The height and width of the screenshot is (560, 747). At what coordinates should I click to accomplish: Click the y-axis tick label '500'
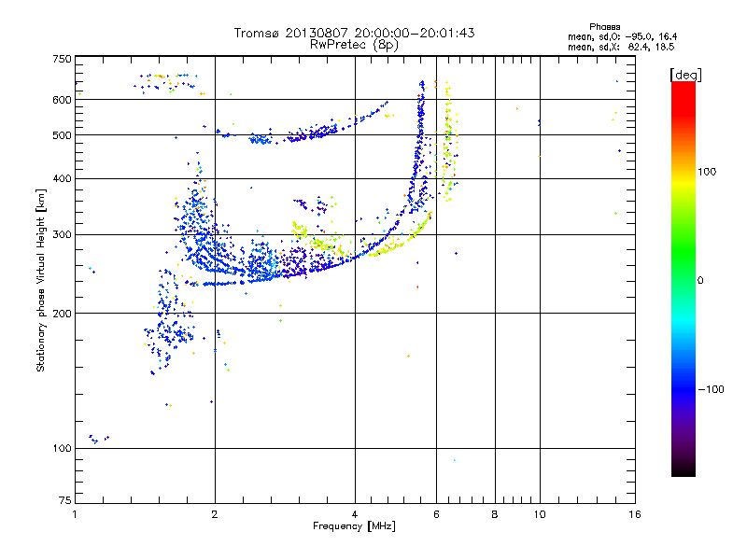[62, 135]
